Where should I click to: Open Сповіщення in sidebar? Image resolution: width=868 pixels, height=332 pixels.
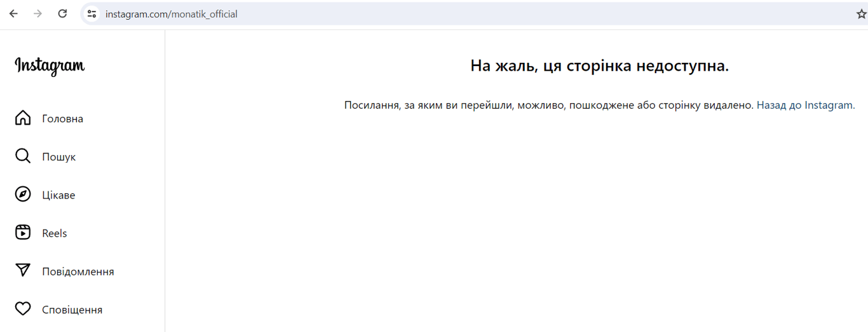(x=72, y=310)
